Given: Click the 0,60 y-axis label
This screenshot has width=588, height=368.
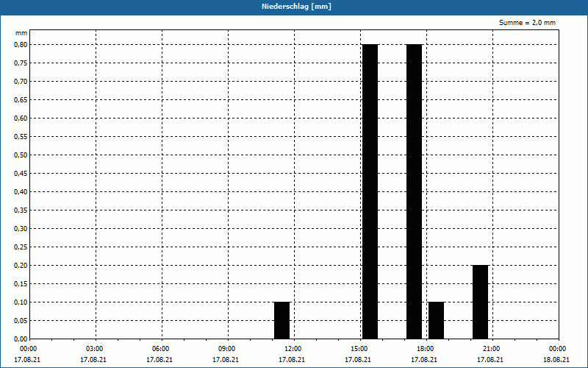Looking at the screenshot, I should 21,118.
